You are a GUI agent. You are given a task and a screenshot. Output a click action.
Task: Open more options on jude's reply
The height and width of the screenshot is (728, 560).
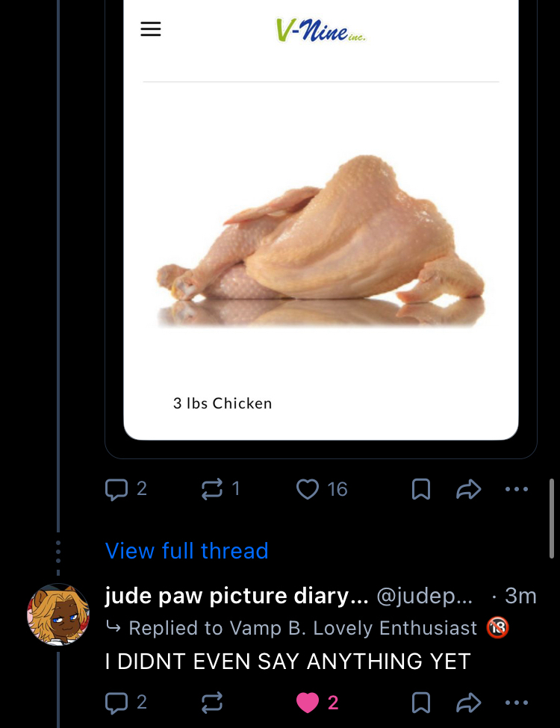(x=516, y=703)
